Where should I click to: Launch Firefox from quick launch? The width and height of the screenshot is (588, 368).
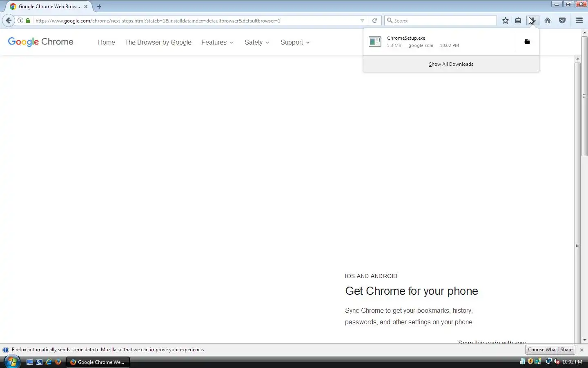[58, 362]
